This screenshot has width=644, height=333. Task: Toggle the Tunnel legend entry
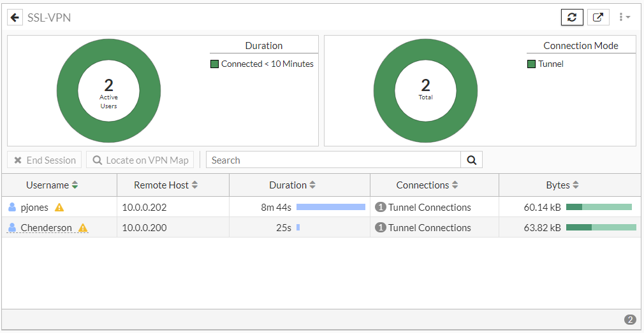point(545,64)
